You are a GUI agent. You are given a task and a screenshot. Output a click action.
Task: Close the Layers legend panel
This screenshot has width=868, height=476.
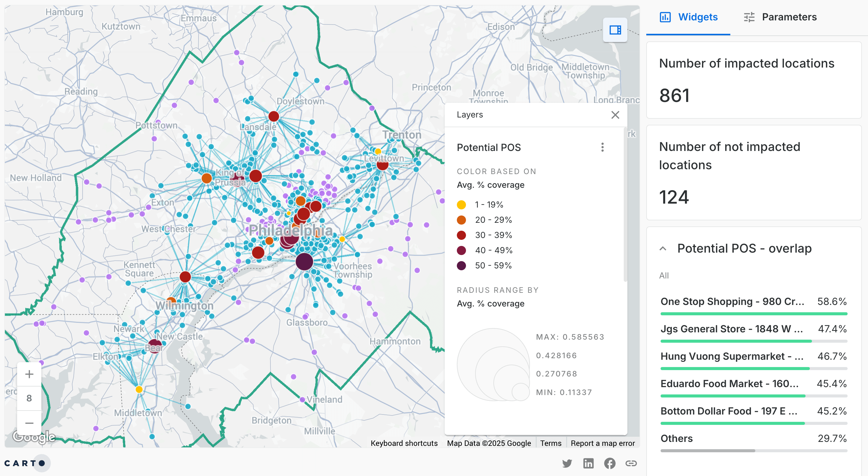[x=615, y=115]
